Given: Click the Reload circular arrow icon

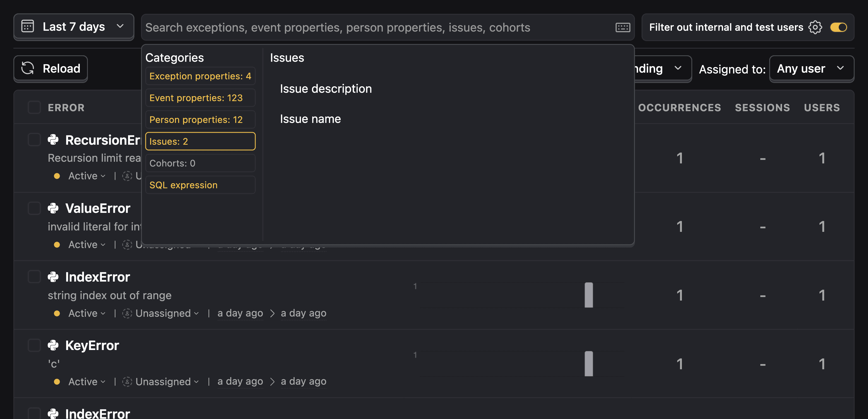Looking at the screenshot, I should point(28,68).
